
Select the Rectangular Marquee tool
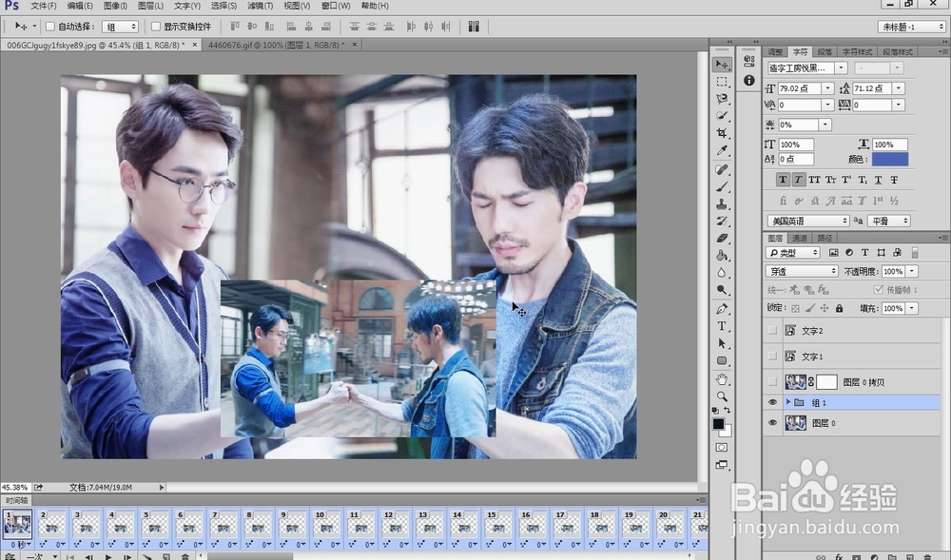point(722,81)
